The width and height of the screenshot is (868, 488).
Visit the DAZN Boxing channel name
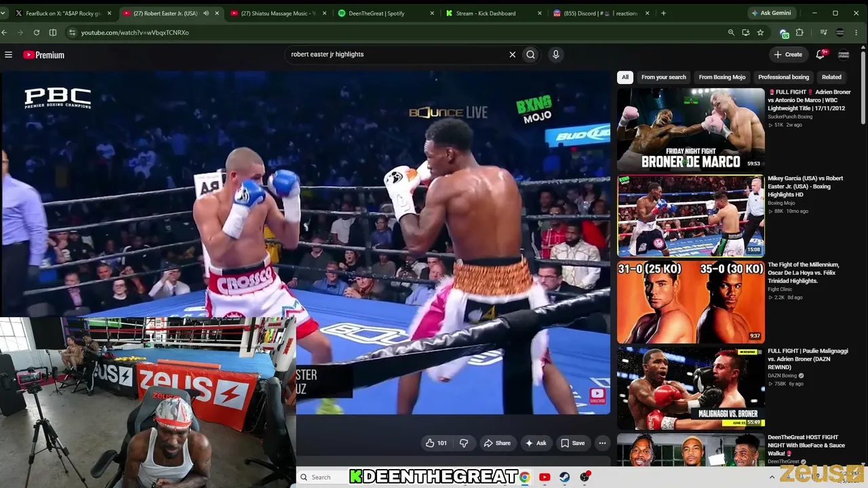pos(783,375)
